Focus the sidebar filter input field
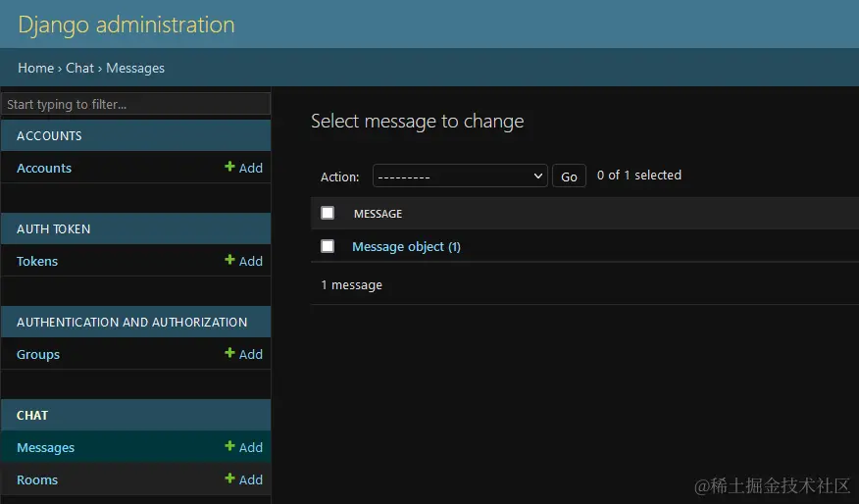The height and width of the screenshot is (504, 859). [x=136, y=104]
